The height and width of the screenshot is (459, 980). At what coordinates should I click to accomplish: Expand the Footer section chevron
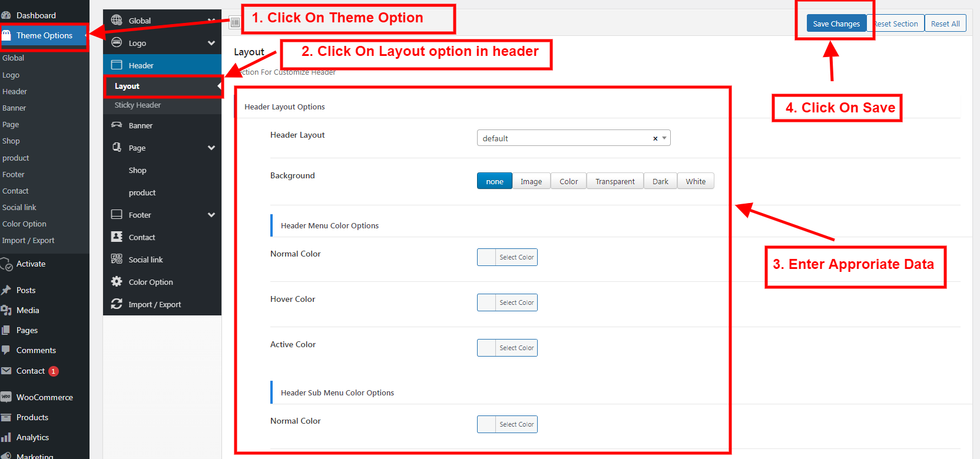pos(211,215)
